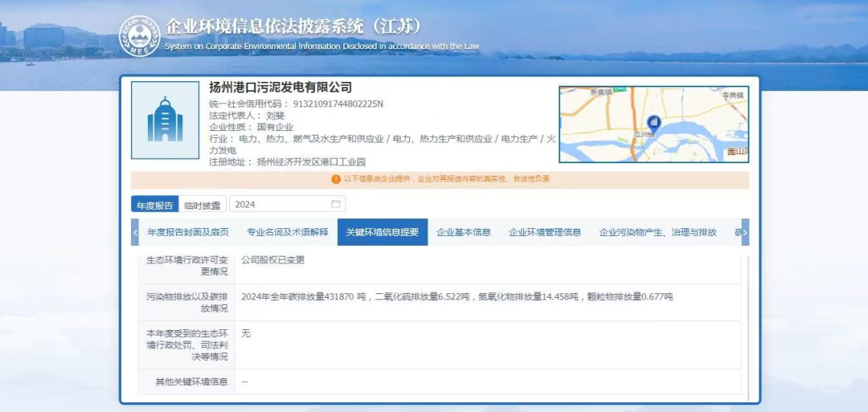Image resolution: width=868 pixels, height=412 pixels.
Task: Switch to 临时披露 report type
Action: point(202,205)
